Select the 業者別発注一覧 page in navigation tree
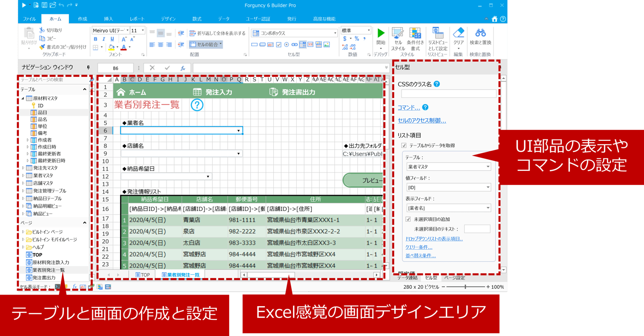 [x=48, y=270]
